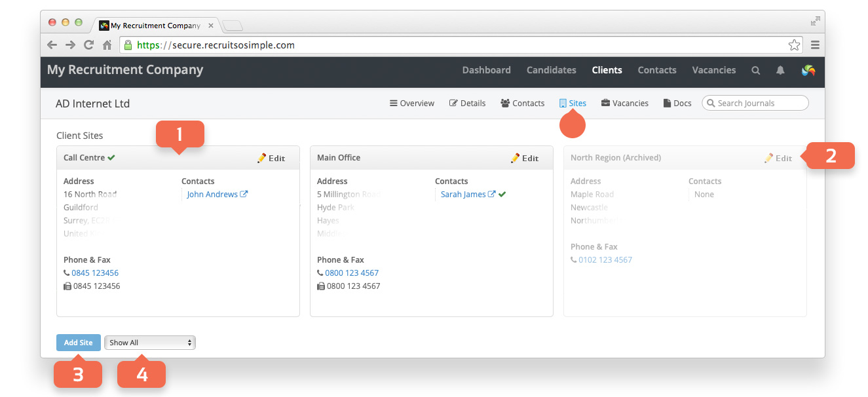Screen dimensions: 868x397
Task: Click North Region (Archived) title
Action: 616,158
